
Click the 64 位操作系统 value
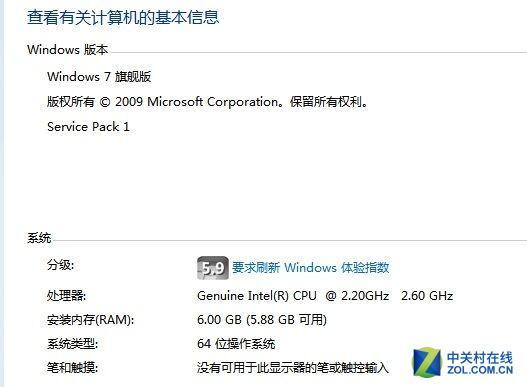[x=236, y=344]
